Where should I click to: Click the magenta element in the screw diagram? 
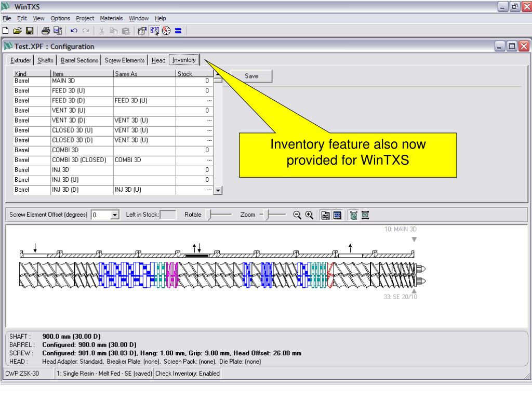[172, 275]
